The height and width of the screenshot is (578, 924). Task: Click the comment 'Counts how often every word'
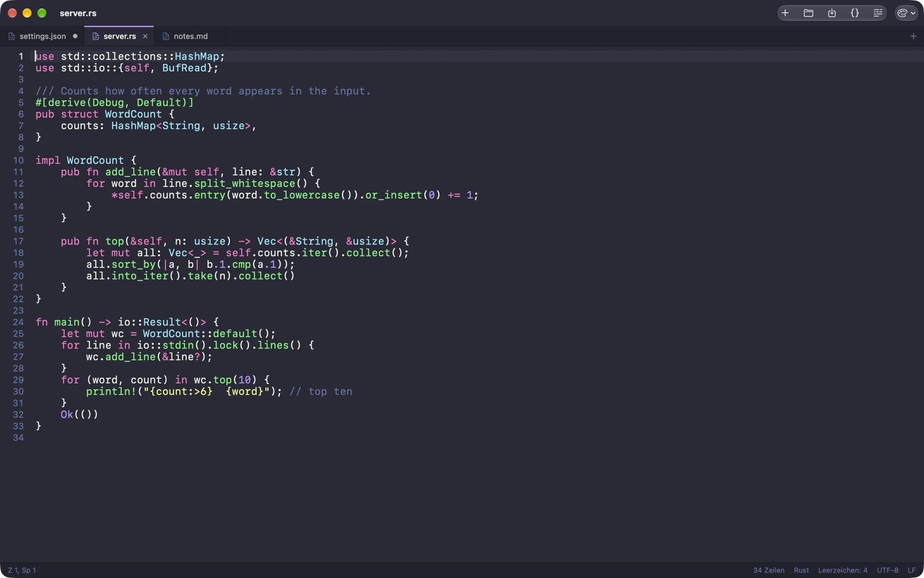click(x=146, y=91)
